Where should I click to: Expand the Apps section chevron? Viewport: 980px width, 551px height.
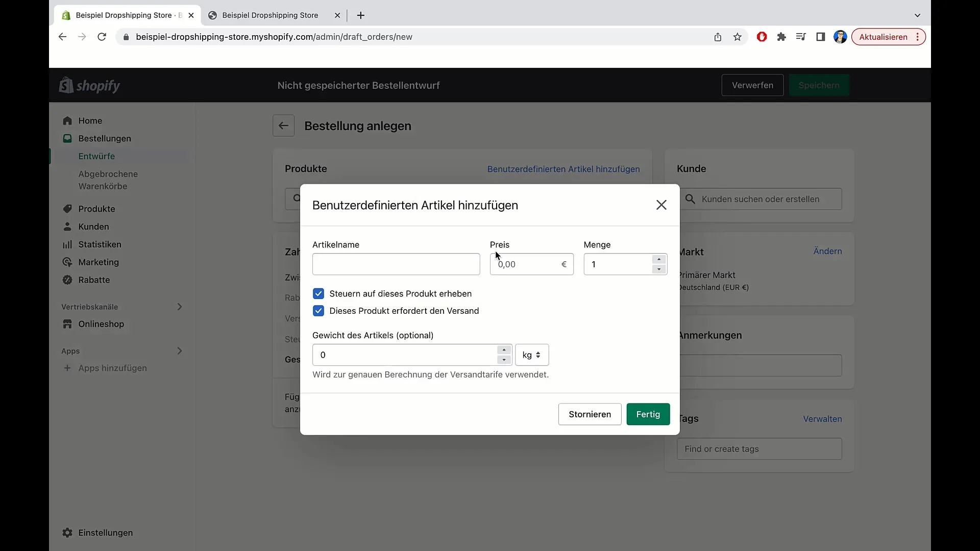pos(180,351)
